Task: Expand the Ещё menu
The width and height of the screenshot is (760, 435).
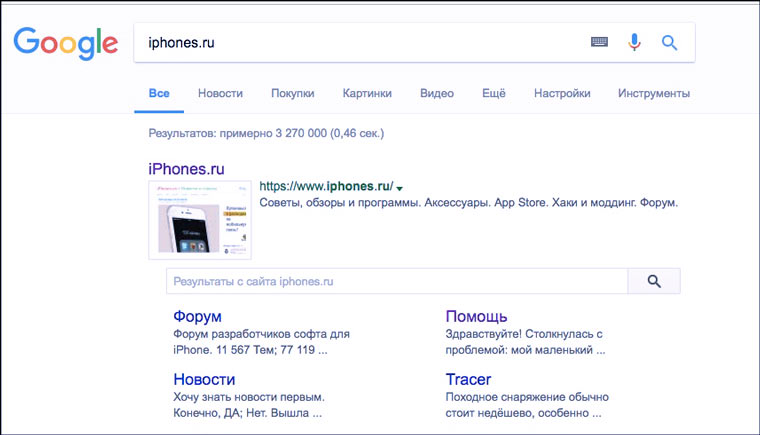Action: point(493,93)
